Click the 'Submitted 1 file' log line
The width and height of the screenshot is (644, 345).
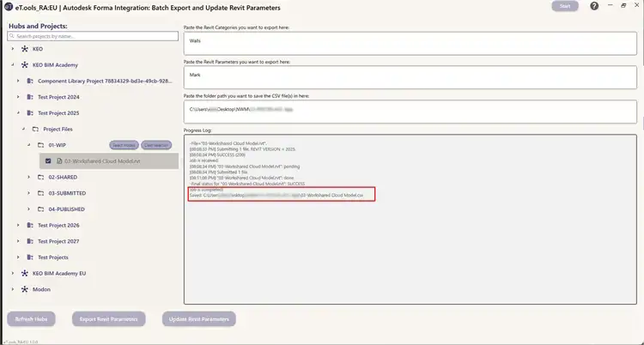218,172
